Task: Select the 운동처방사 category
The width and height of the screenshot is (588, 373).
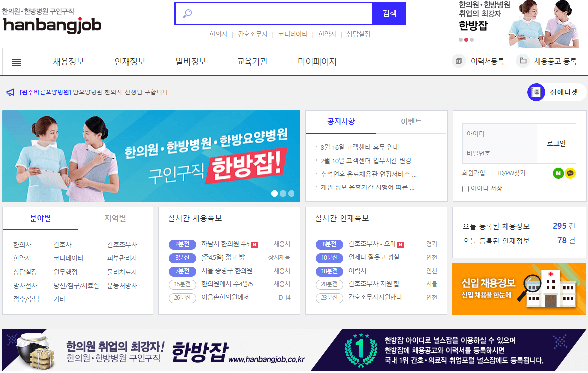Action: (122, 286)
